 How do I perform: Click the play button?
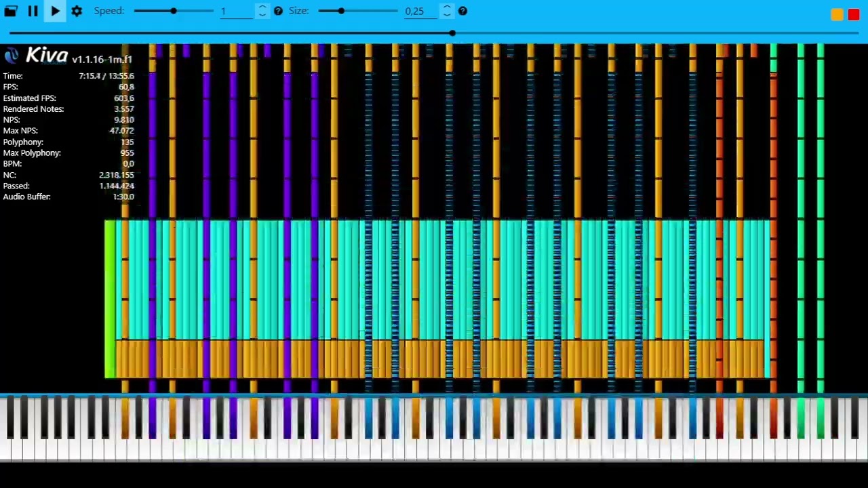tap(55, 11)
